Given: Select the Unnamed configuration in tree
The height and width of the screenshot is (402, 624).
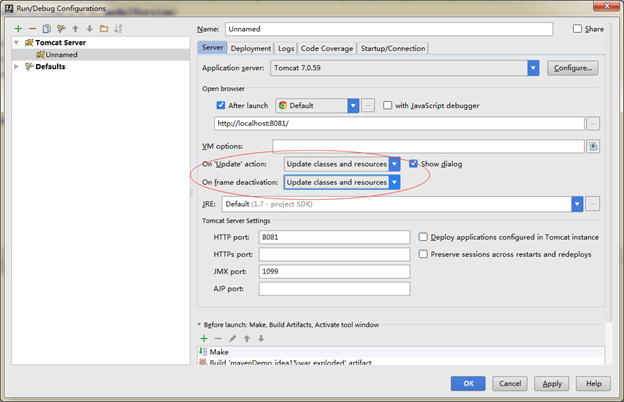Looking at the screenshot, I should pos(61,55).
